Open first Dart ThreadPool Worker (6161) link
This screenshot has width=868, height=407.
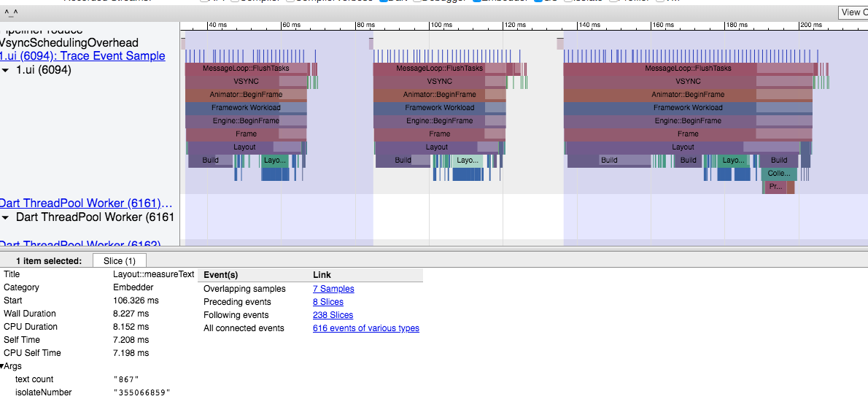point(86,204)
